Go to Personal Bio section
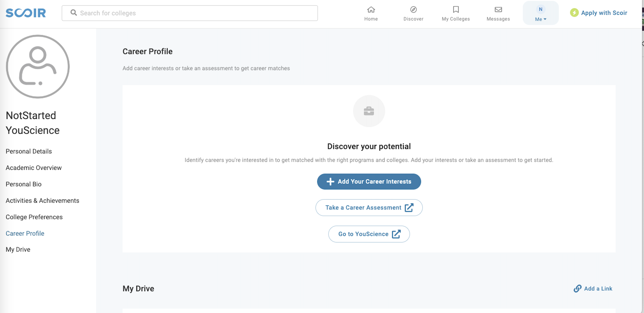Viewport: 644px width, 313px height. (24, 184)
